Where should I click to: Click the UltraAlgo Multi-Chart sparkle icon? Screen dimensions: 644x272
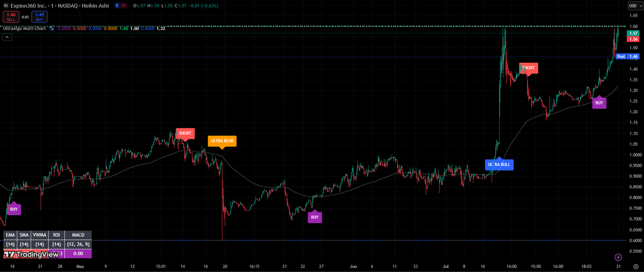coord(52,28)
